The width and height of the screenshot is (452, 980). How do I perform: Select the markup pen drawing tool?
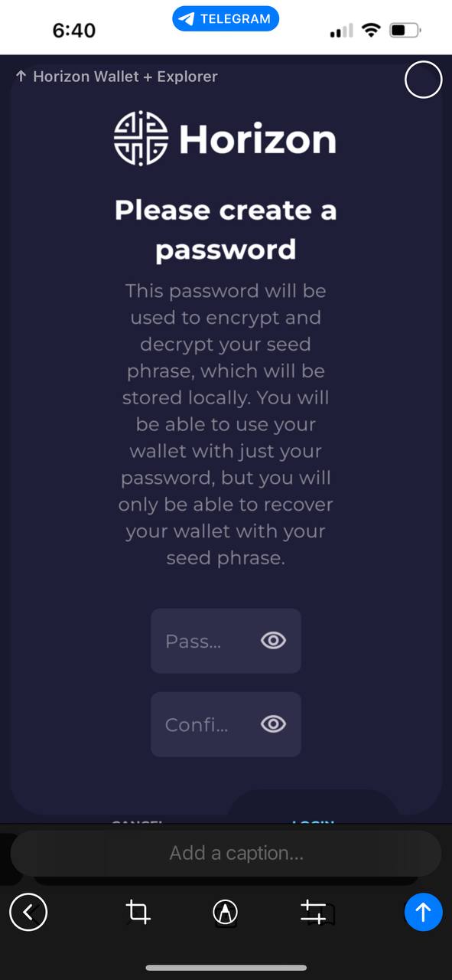(x=225, y=911)
